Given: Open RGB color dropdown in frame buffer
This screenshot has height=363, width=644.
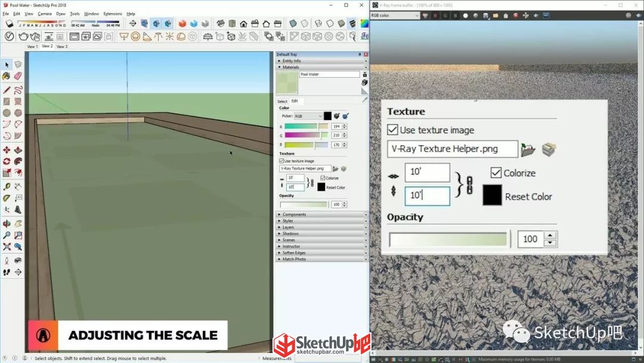Looking at the screenshot, I should tap(395, 16).
